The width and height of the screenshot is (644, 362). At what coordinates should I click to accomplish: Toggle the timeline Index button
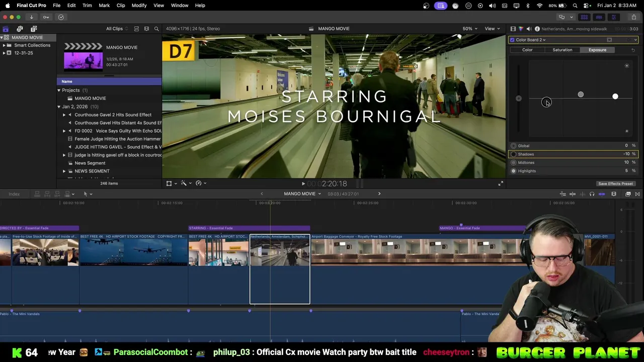(14, 194)
